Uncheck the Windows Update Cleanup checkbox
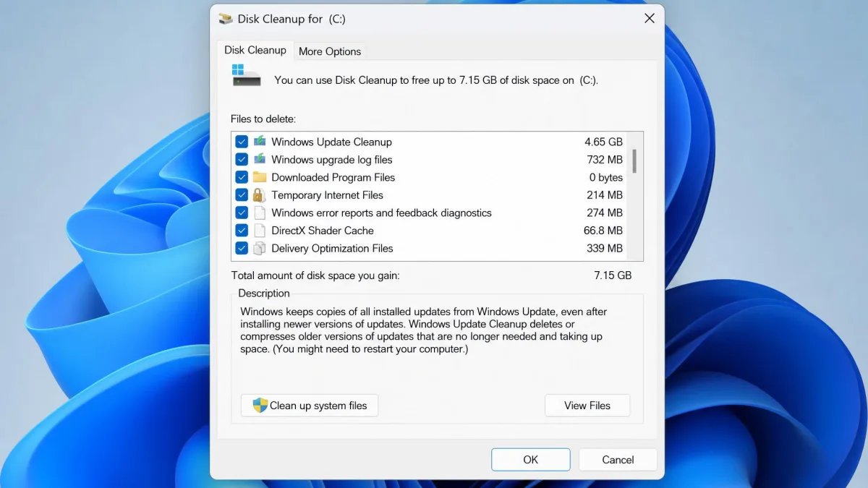The width and height of the screenshot is (868, 488). (x=242, y=142)
